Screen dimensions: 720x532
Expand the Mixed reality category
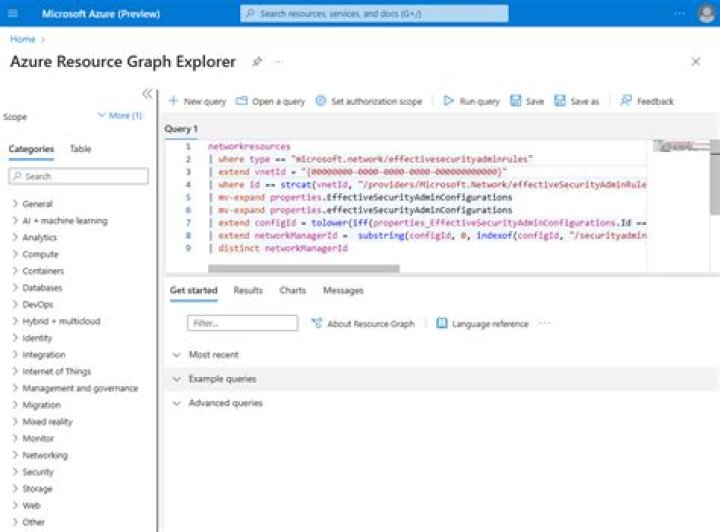[x=15, y=422]
